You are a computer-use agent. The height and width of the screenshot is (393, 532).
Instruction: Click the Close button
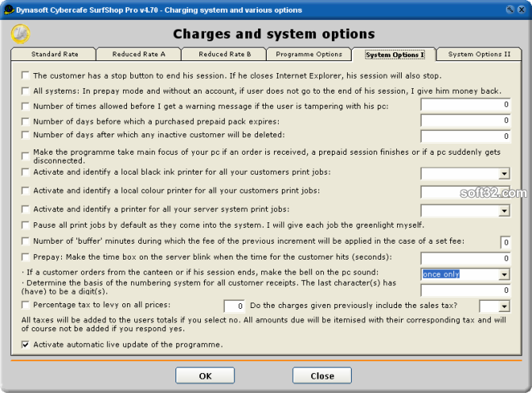(322, 376)
